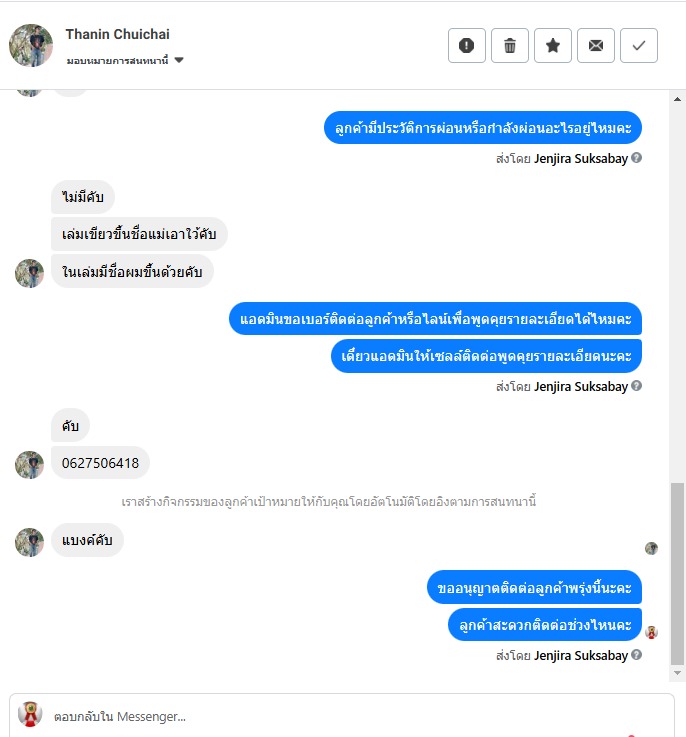The image size is (686, 737).
Task: Mark conversation done with checkmark icon
Action: 639,46
